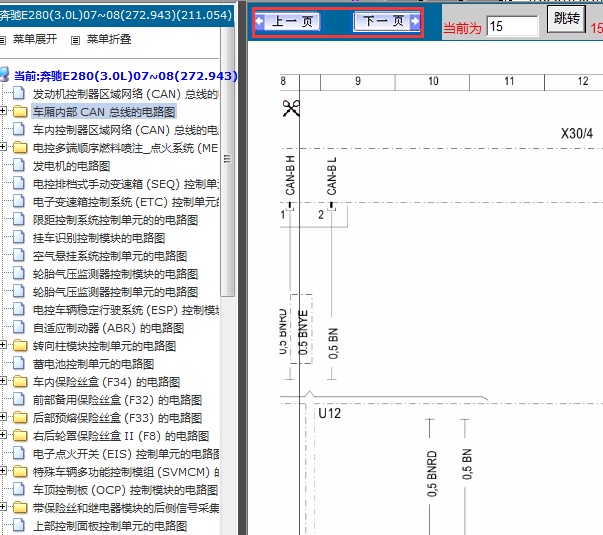The image size is (603, 535).
Task: Click folder icon of 车内保险丝盒 (F34)
Action: 20,382
